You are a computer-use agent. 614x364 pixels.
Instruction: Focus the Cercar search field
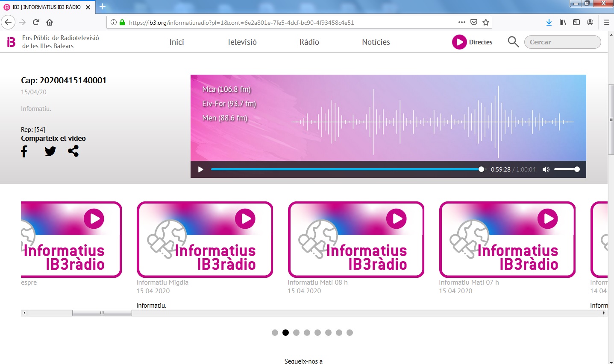coord(562,42)
